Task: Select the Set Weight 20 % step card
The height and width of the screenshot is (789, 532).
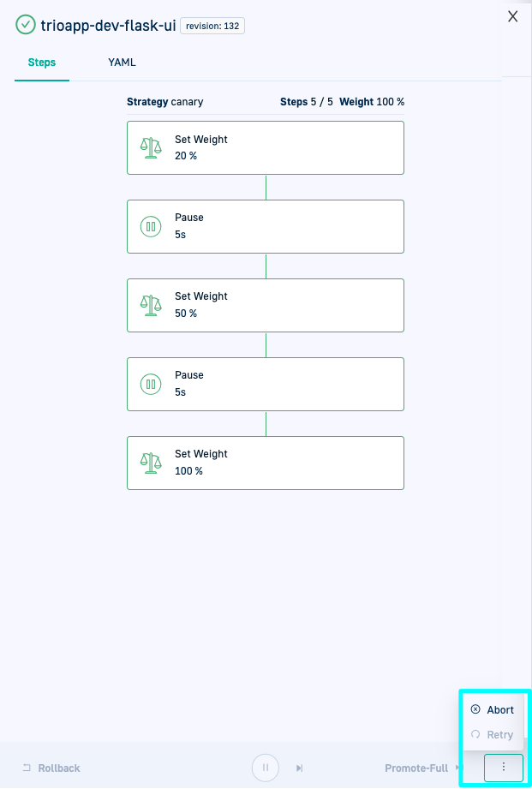Action: click(266, 147)
